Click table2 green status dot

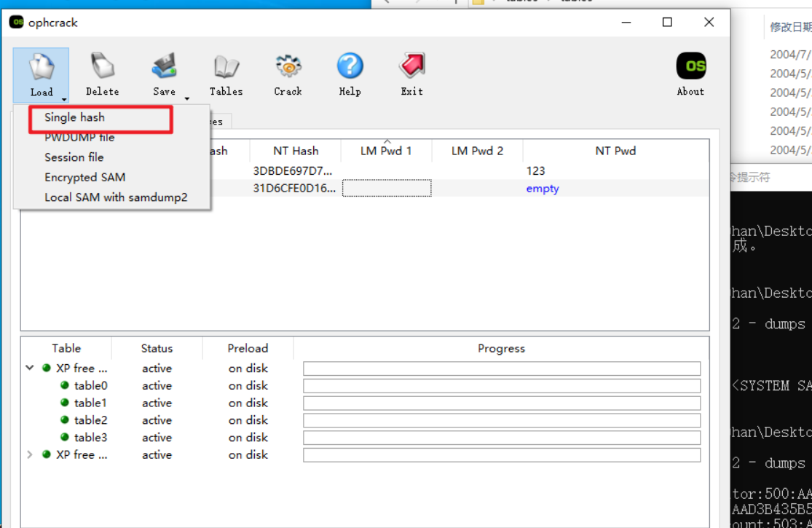click(x=65, y=419)
